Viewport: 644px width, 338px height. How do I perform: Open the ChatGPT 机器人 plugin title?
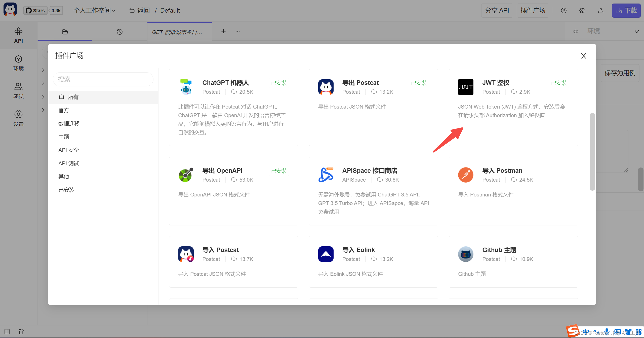[226, 83]
